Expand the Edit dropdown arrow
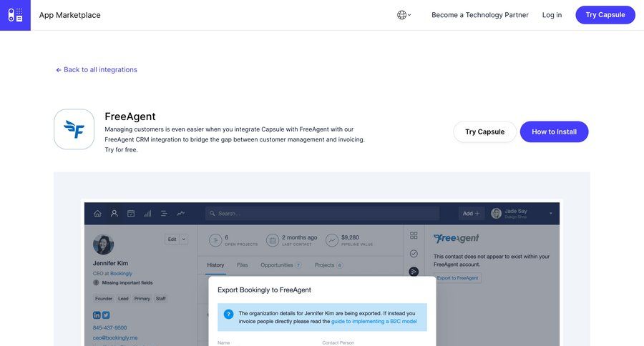 pyautogui.click(x=184, y=239)
